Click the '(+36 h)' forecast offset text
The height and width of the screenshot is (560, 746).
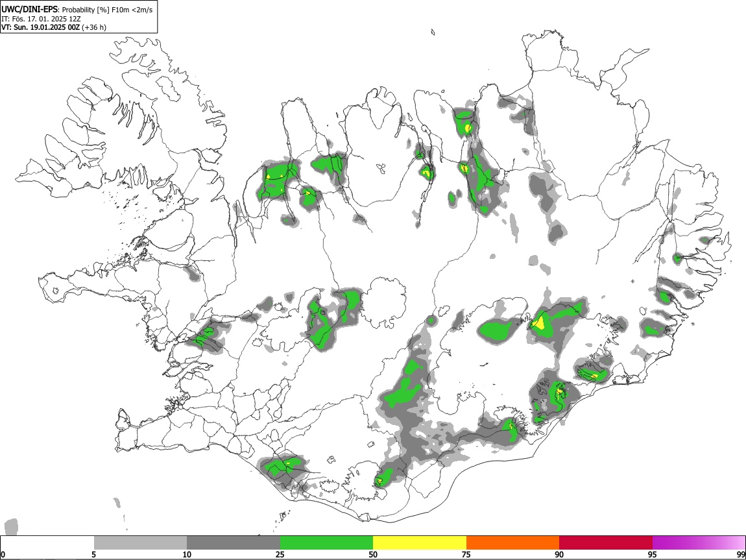94,28
